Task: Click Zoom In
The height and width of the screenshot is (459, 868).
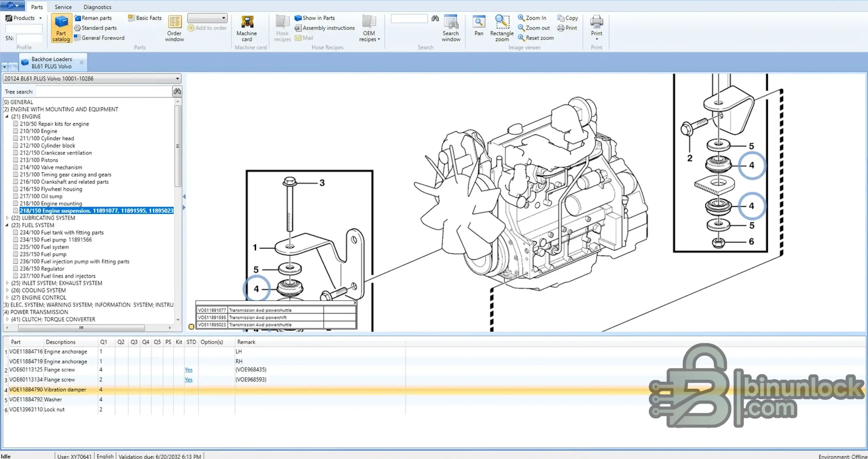Action: (x=532, y=18)
